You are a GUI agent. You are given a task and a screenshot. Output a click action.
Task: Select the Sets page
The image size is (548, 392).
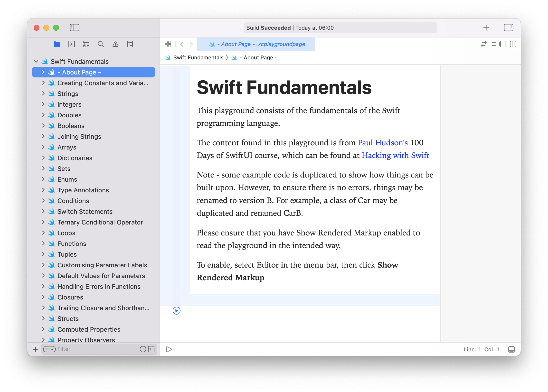coord(94,169)
